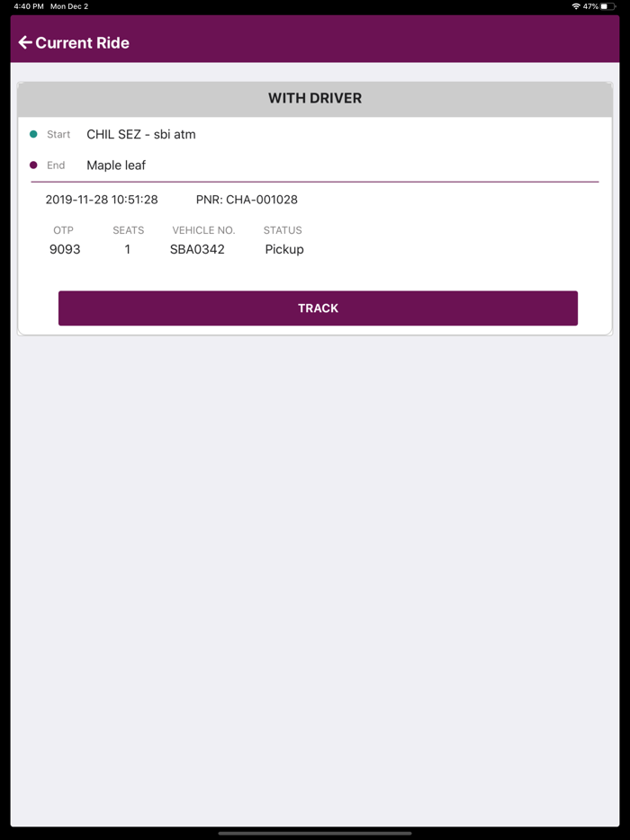Click the seats count value 1
Viewport: 630px width, 840px height.
[x=128, y=249]
